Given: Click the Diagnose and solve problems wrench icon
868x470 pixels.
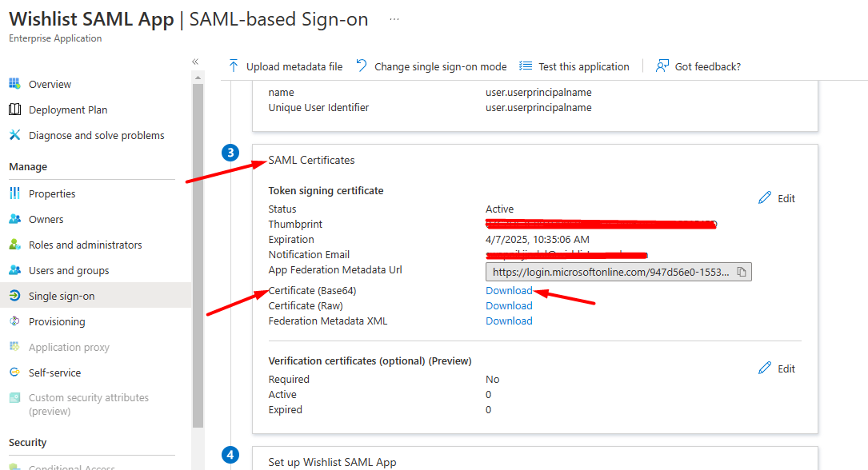Looking at the screenshot, I should click(15, 135).
